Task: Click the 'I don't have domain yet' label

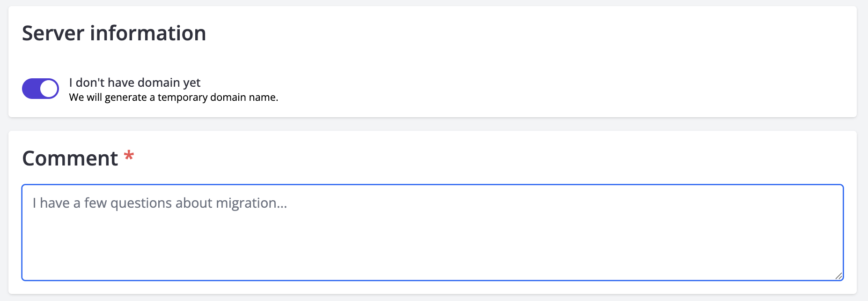Action: 135,83
